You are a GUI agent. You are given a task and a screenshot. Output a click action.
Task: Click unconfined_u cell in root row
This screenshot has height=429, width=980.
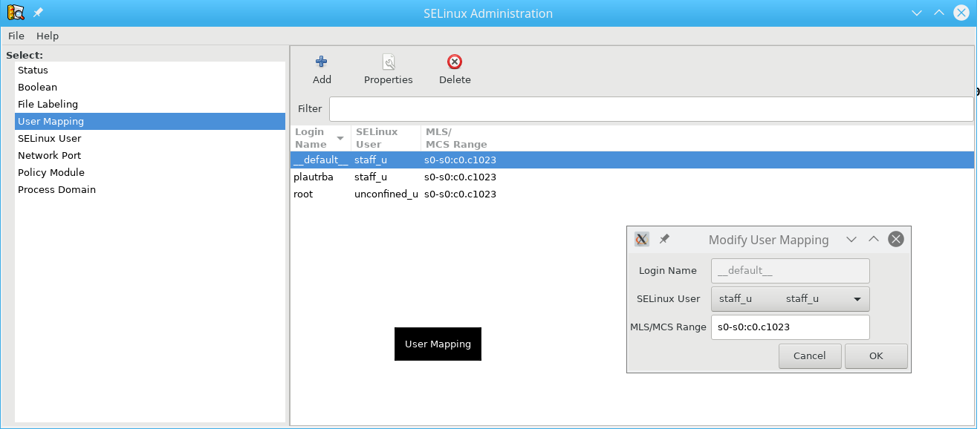386,194
